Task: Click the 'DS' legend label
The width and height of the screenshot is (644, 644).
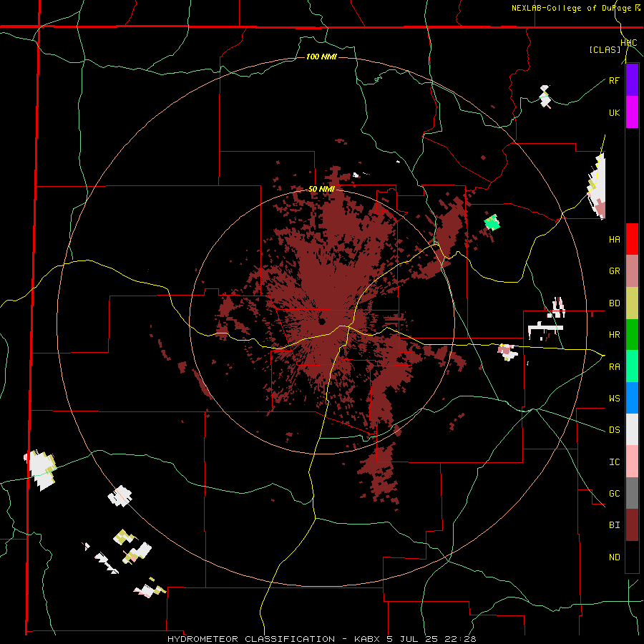Action: pos(614,430)
